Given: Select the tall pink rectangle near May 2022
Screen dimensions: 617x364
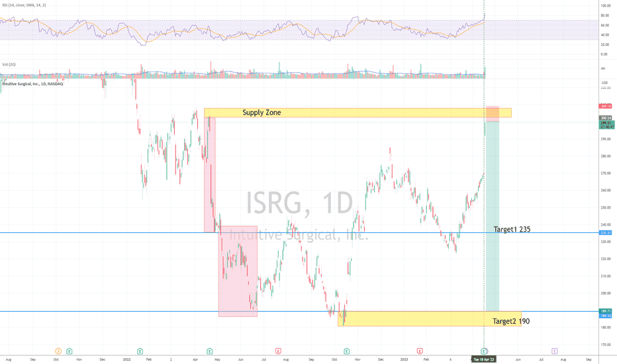Looking at the screenshot, I should (210, 175).
